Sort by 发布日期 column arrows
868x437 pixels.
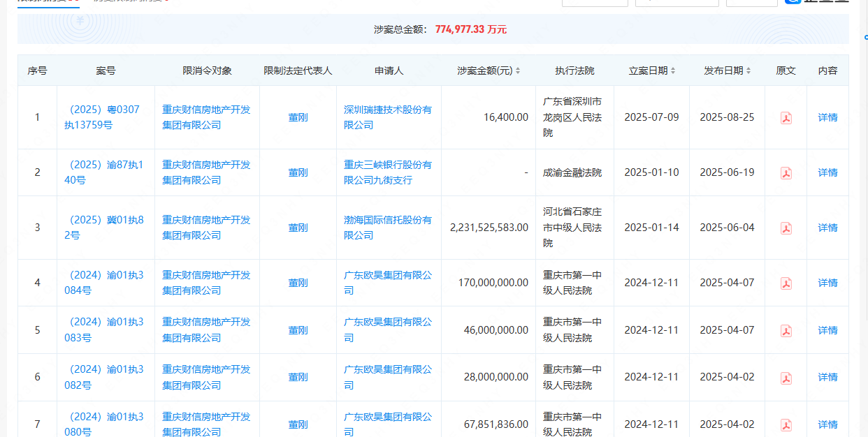tap(748, 71)
